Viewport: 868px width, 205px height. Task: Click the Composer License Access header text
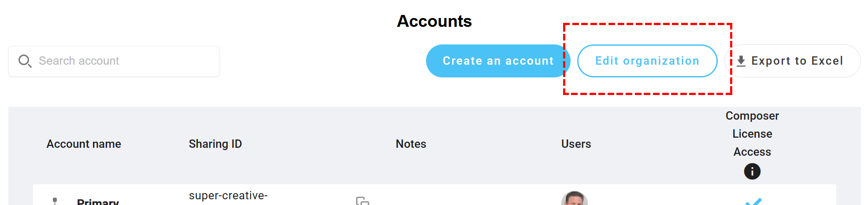[x=752, y=134]
